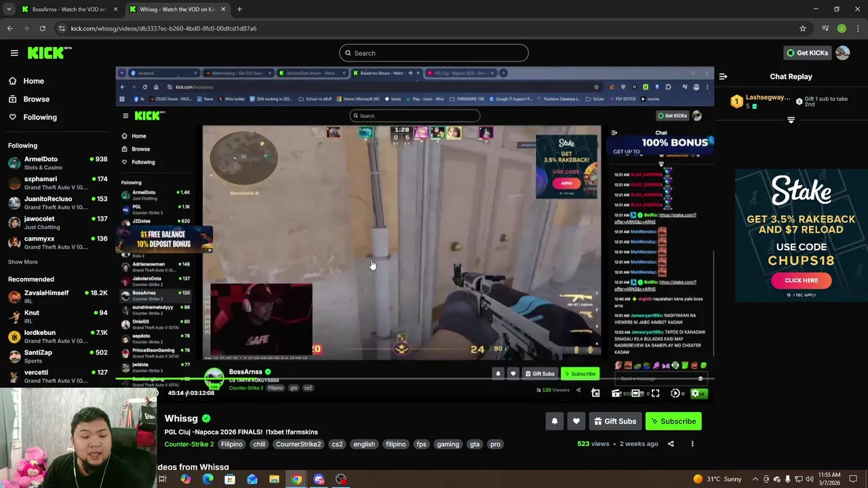
Task: Select the lowercase filipino tag
Action: pos(396,444)
